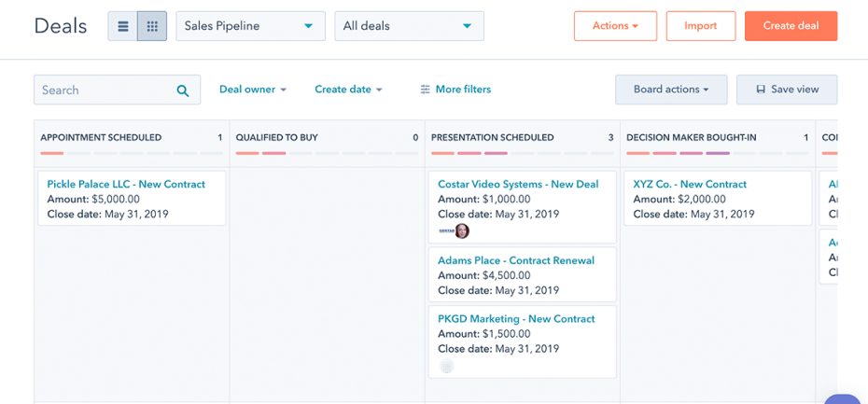
Task: Expand the Create date filter
Action: [x=348, y=90]
